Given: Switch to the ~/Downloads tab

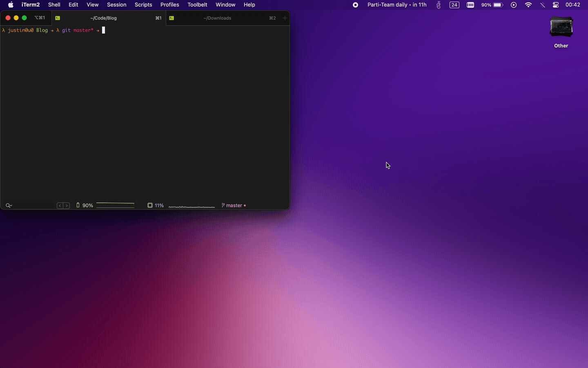Looking at the screenshot, I should pos(217,18).
